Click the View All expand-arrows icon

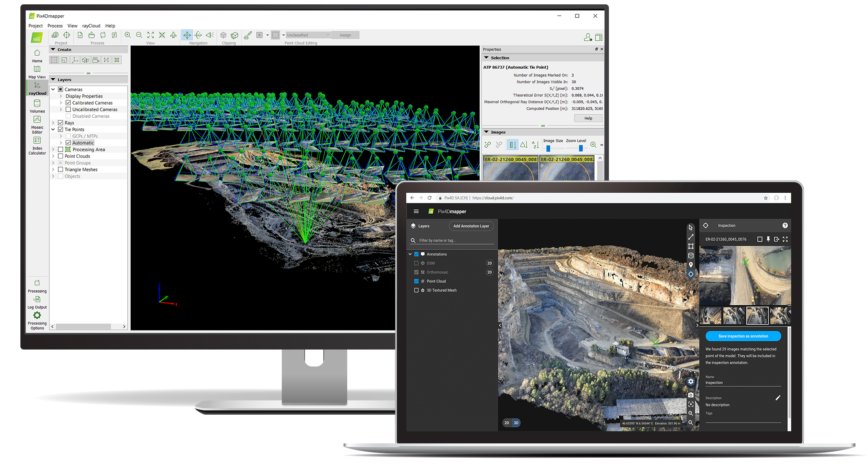pyautogui.click(x=150, y=35)
